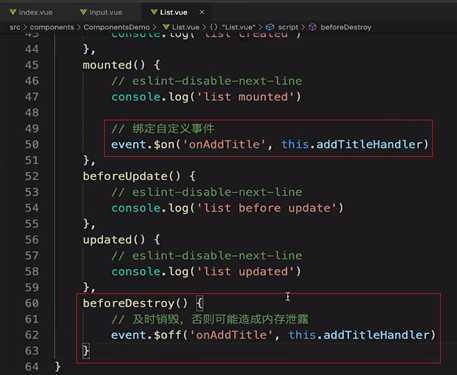The image size is (457, 375).
Task: Click line number 50 in gutter
Action: click(x=32, y=144)
